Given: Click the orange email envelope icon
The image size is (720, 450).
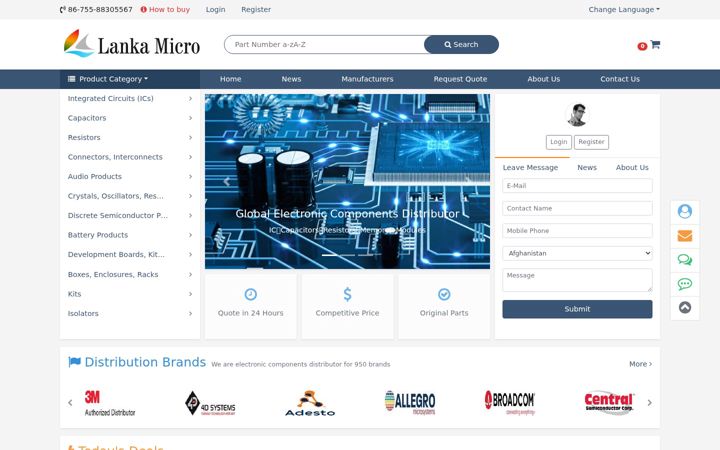Looking at the screenshot, I should tap(685, 236).
